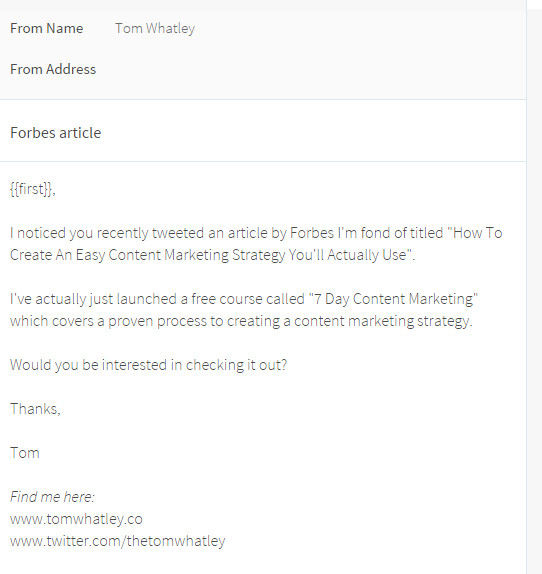Screen dimensions: 542x574
Task: Click the {{first}} merge tag
Action: (33, 189)
